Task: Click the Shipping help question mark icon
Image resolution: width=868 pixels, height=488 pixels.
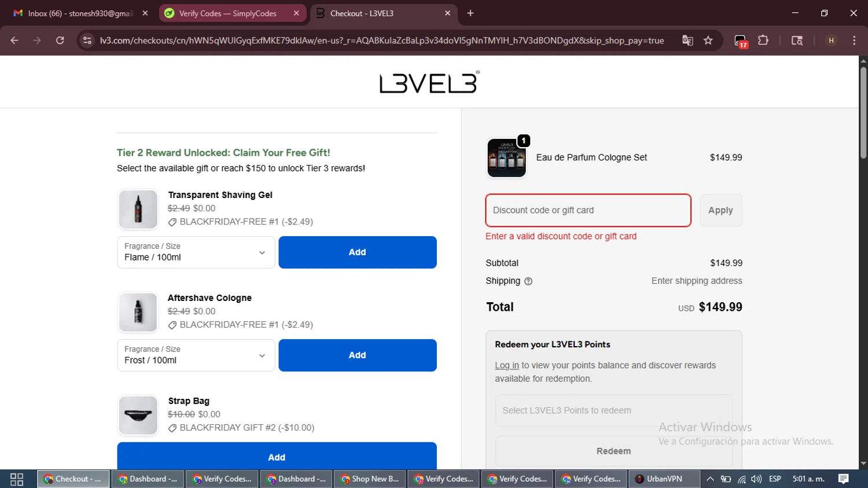Action: click(x=528, y=281)
